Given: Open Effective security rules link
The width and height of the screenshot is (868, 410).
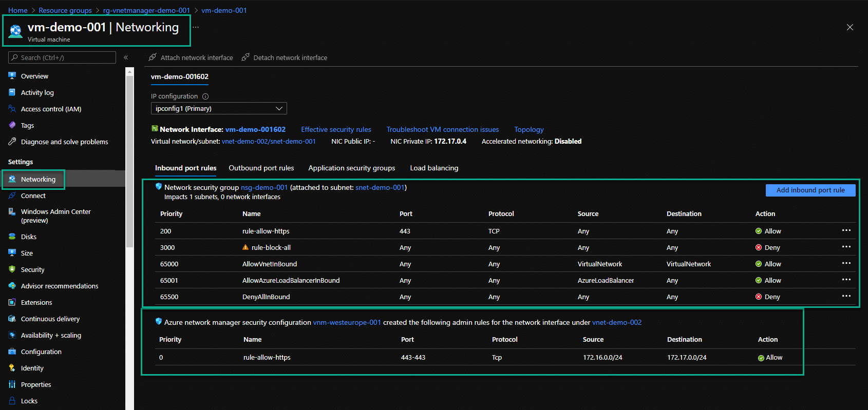Looking at the screenshot, I should coord(336,129).
